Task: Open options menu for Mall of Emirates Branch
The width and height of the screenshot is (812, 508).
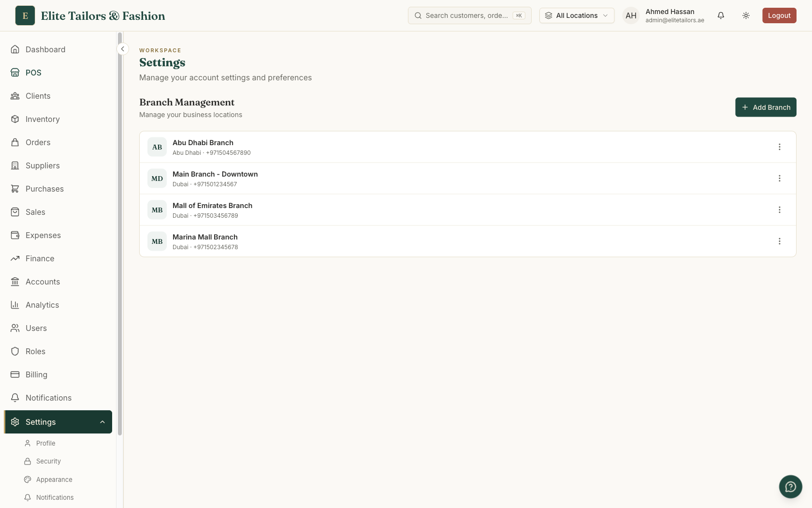Action: tap(779, 210)
